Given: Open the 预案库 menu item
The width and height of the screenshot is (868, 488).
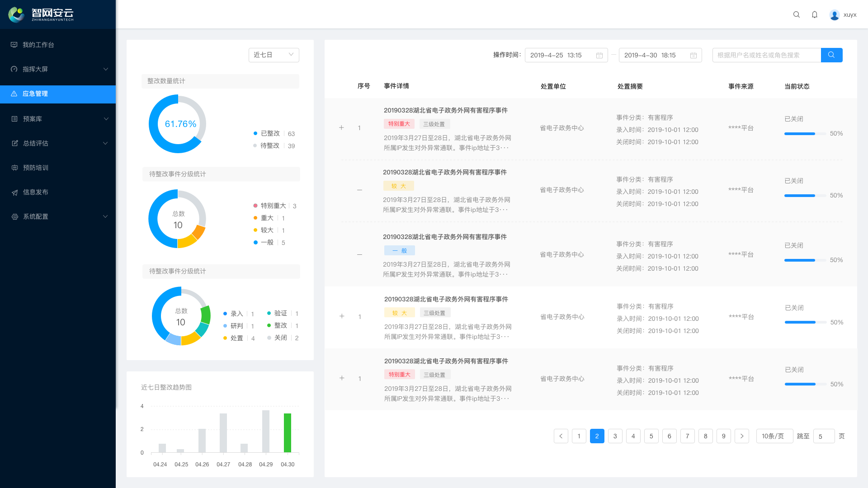Looking at the screenshot, I should click(x=34, y=118).
